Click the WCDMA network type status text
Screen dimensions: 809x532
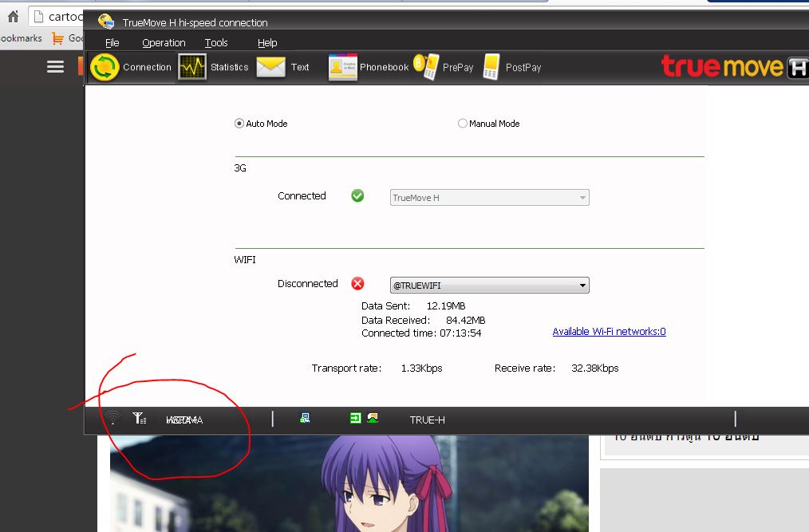[x=184, y=420]
